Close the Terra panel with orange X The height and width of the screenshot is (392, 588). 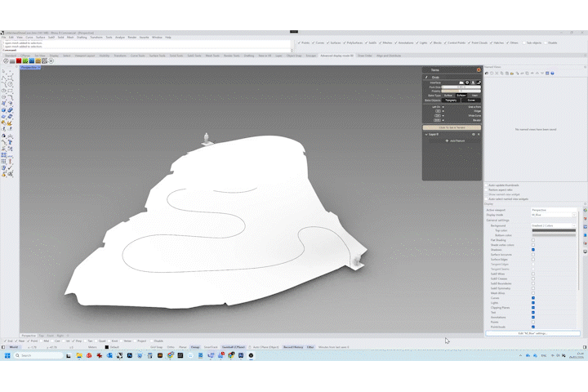[479, 69]
